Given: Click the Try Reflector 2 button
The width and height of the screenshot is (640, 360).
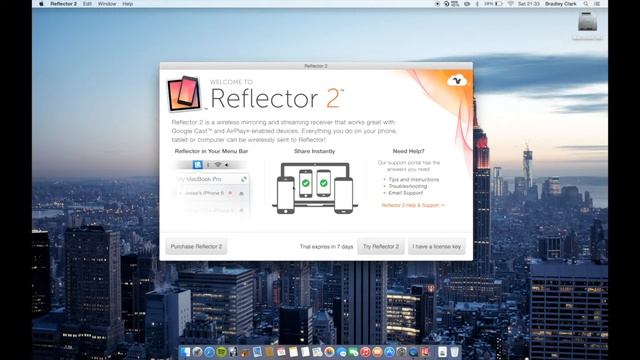Looking at the screenshot, I should [x=381, y=247].
